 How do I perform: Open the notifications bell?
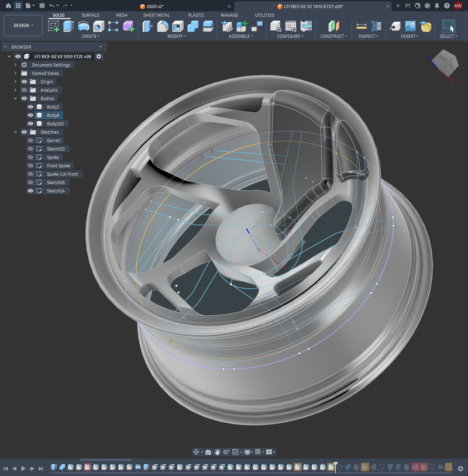(437, 5)
